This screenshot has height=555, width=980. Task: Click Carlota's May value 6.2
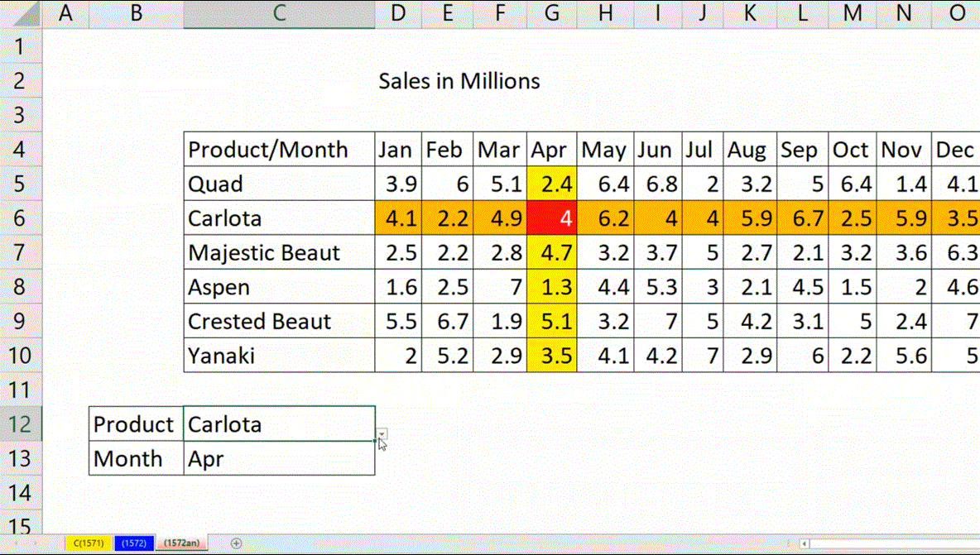[605, 218]
